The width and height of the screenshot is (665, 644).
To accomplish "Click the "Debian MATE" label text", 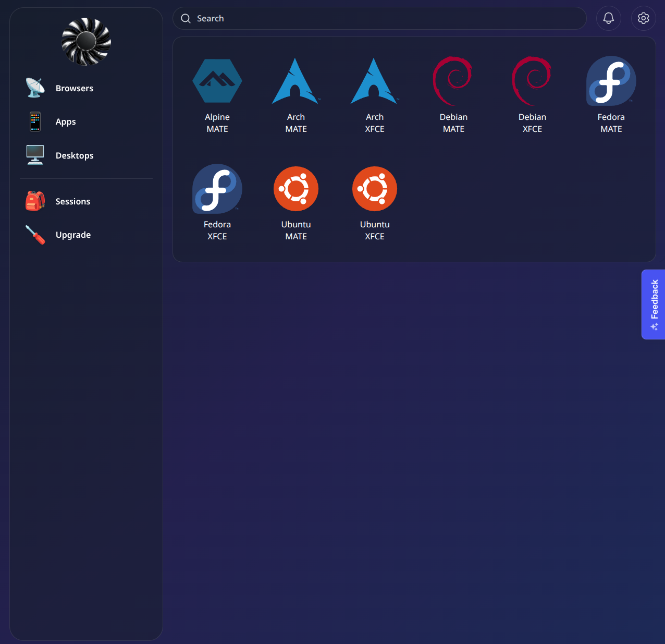I will point(453,123).
